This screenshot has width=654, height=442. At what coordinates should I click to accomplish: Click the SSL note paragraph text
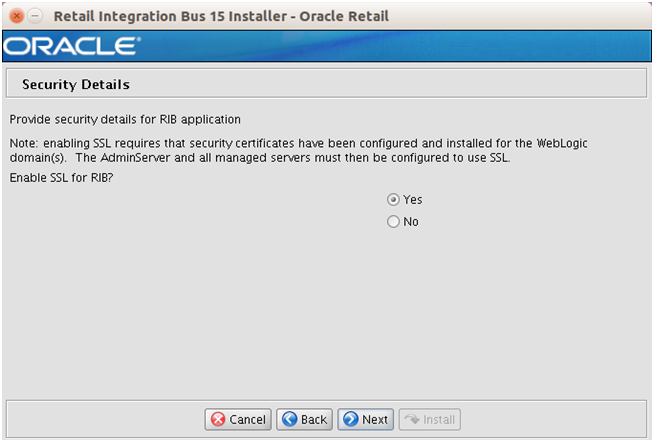pyautogui.click(x=298, y=151)
